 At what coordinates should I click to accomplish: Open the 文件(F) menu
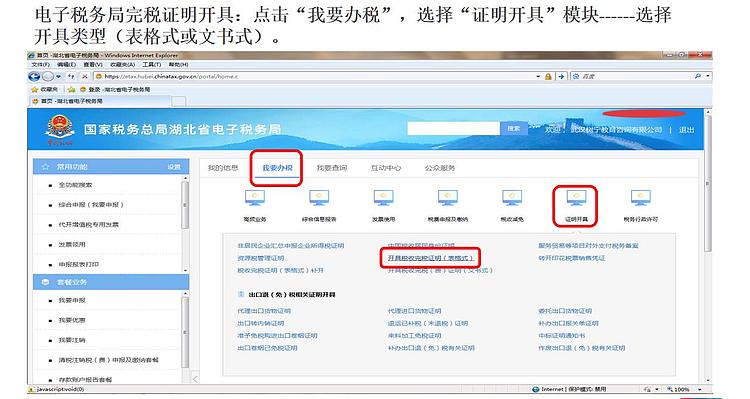coord(40,65)
